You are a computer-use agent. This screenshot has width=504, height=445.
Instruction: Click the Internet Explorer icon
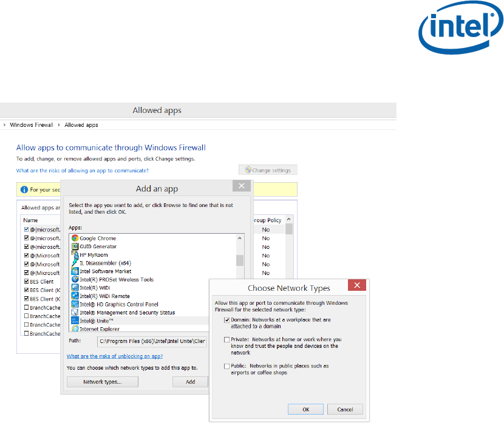[x=75, y=328]
